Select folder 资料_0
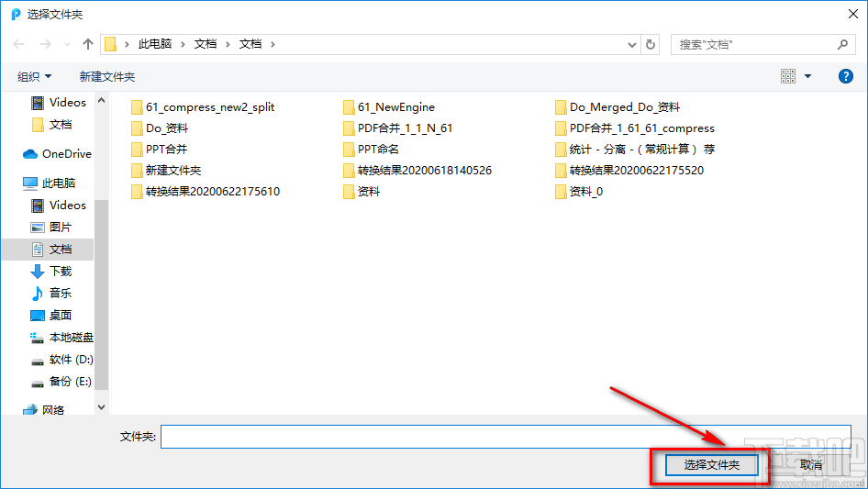The height and width of the screenshot is (489, 868). click(x=579, y=192)
